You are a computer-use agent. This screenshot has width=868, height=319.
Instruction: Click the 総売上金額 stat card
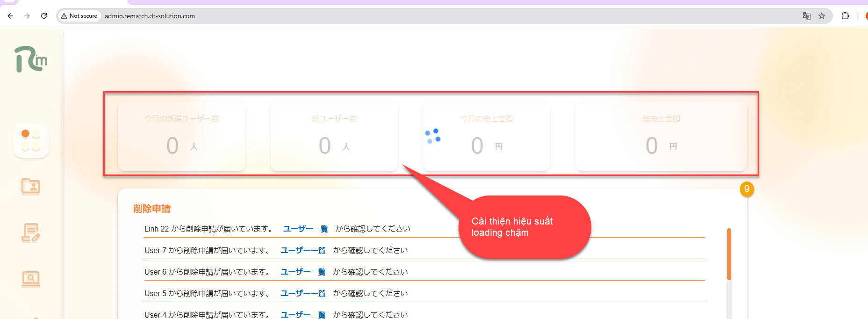[660, 136]
